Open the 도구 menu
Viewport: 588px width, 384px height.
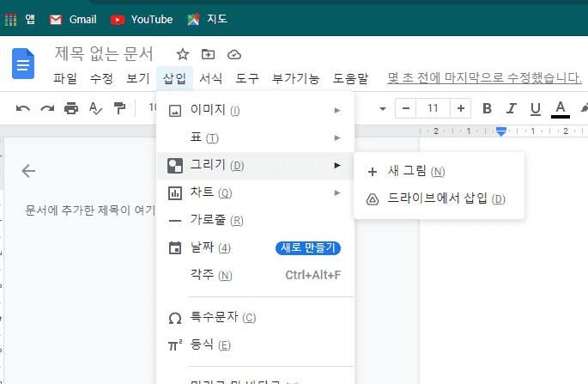click(x=247, y=78)
